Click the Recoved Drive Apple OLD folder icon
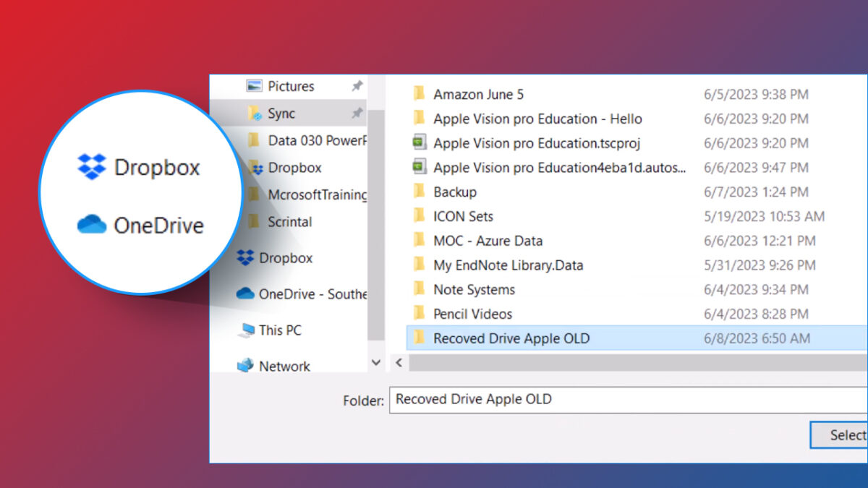The width and height of the screenshot is (868, 488). [418, 338]
